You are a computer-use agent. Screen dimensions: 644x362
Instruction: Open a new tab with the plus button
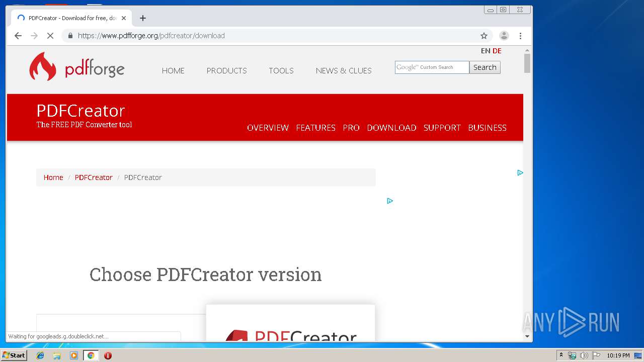[143, 18]
